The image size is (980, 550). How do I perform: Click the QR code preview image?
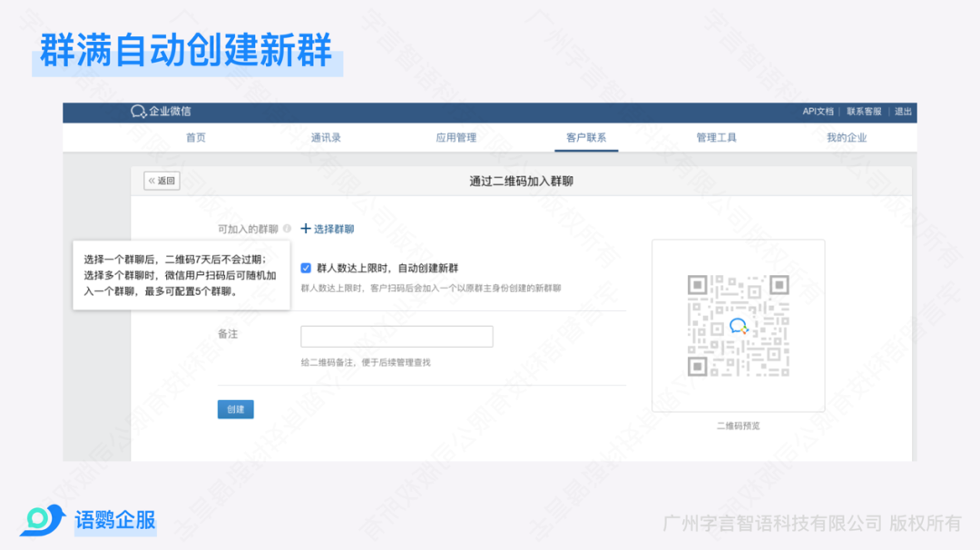coord(737,325)
